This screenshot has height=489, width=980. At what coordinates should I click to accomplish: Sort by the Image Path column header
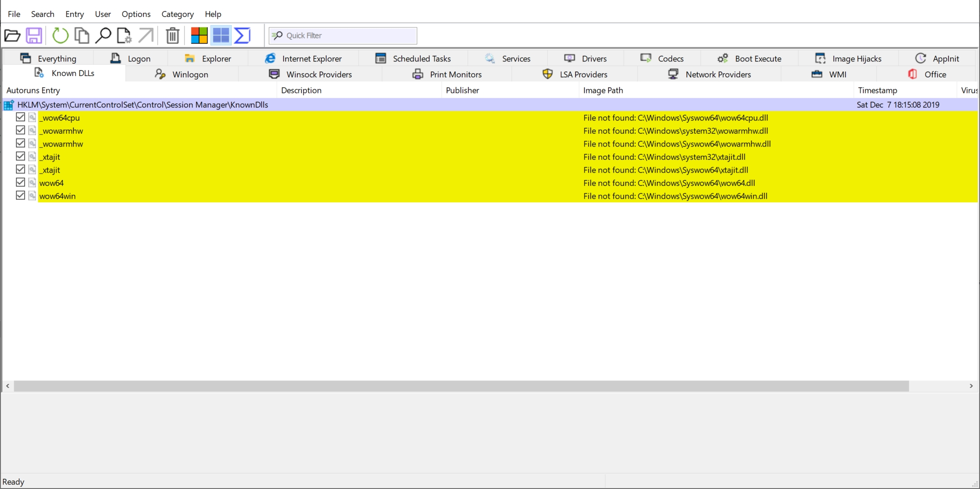click(x=717, y=90)
